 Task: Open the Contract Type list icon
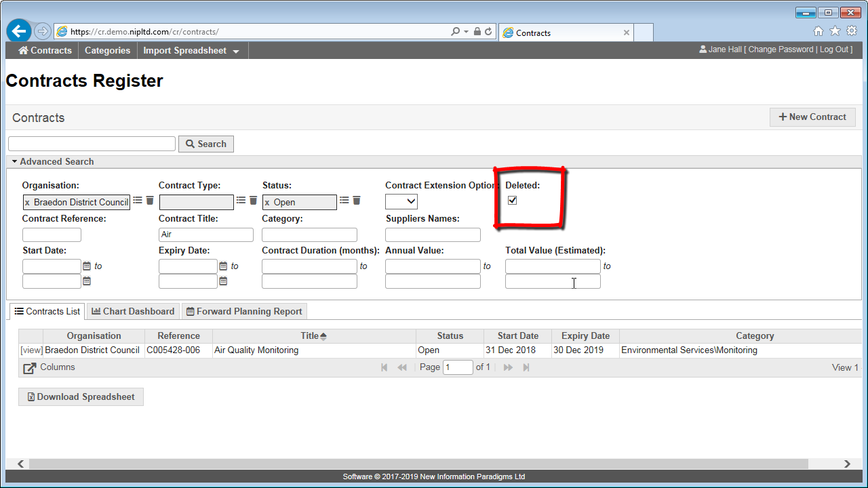[241, 201]
